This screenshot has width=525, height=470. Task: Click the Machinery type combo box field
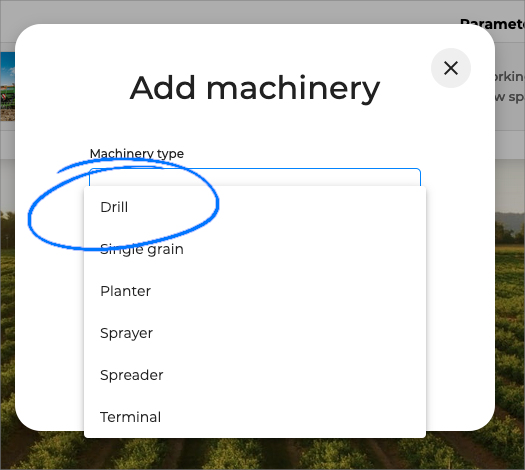click(x=255, y=177)
